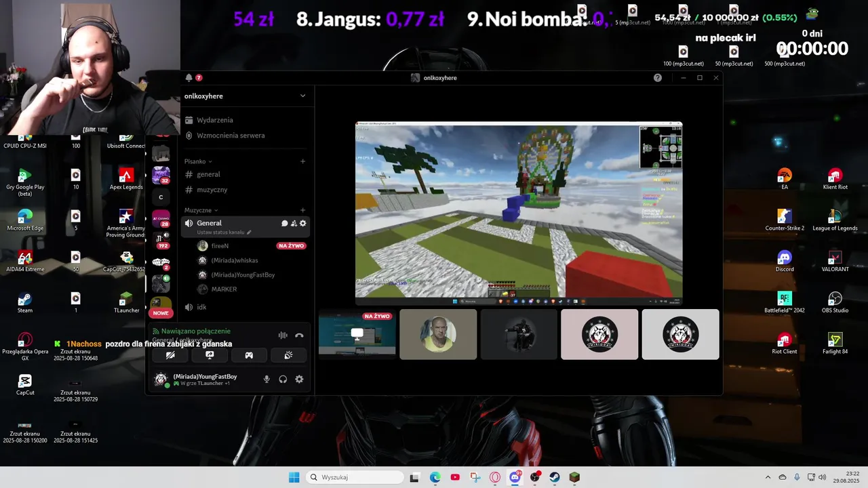Open OBS Studio desktop shortcut
Screen dimensions: 868x488
[x=835, y=302]
